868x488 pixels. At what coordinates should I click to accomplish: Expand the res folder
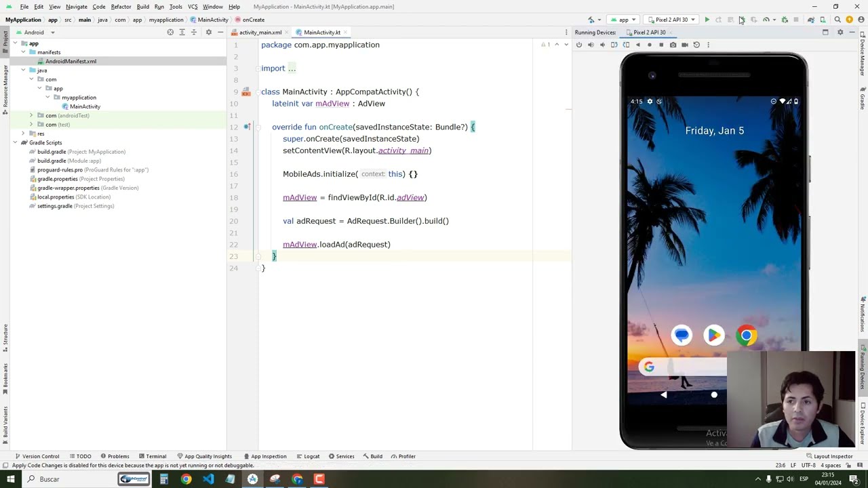click(x=23, y=134)
